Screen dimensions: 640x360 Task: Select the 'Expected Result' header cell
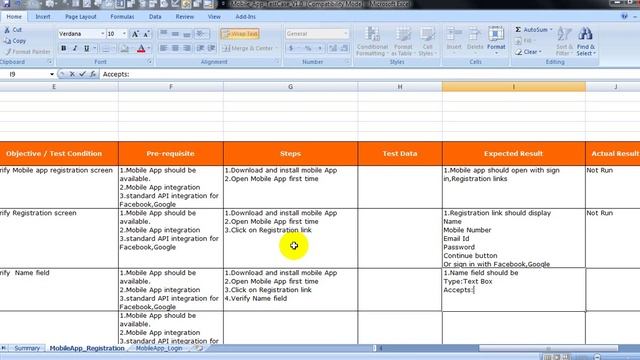pyautogui.click(x=513, y=154)
